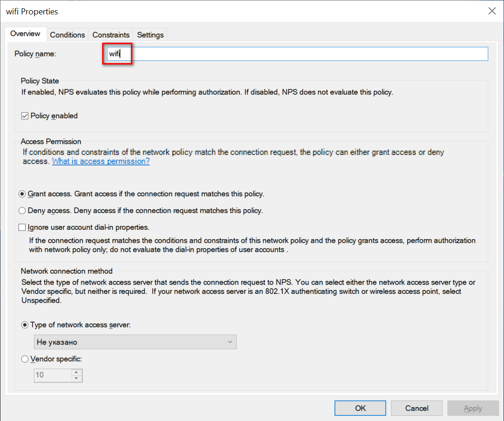Viewport: 504px width, 421px height.
Task: Expand the network access server type dropdown
Action: click(136, 342)
